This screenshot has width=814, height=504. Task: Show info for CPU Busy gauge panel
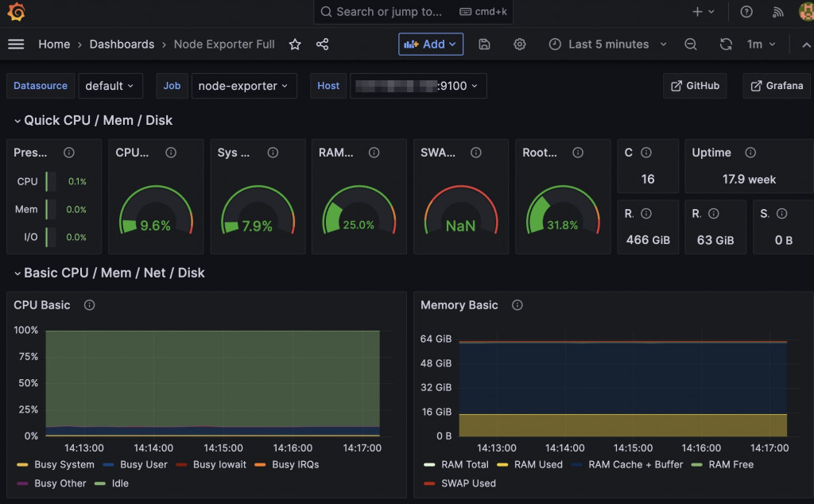point(171,153)
